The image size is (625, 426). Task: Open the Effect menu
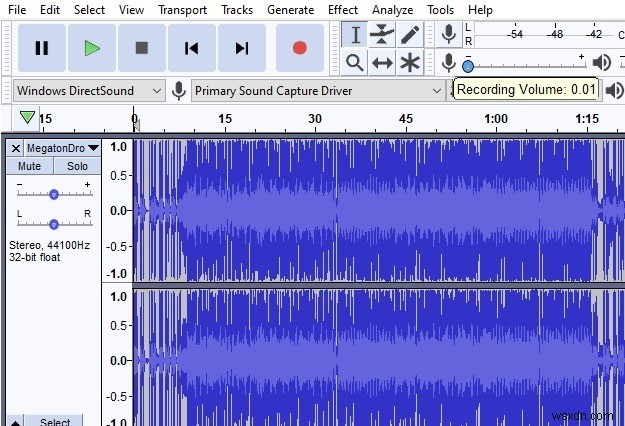point(343,10)
